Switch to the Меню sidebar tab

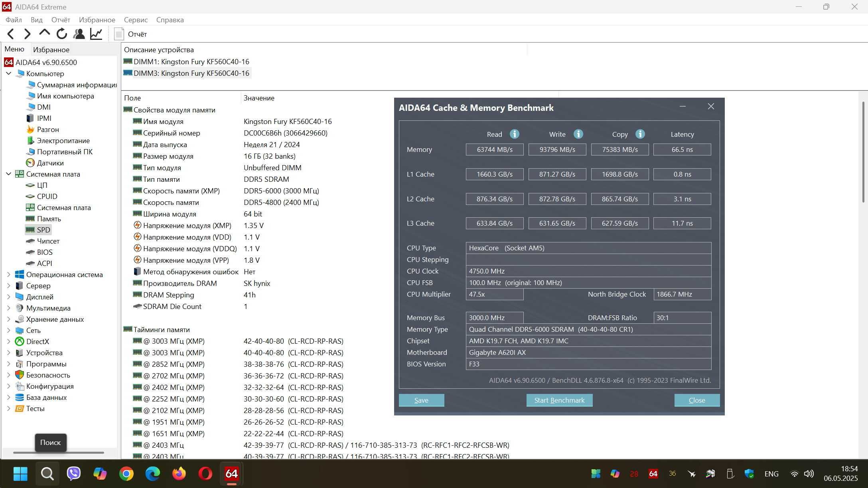coord(14,49)
